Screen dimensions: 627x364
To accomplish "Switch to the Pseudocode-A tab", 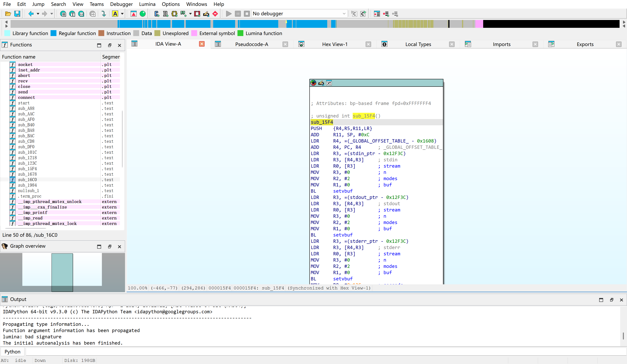I will coord(252,44).
